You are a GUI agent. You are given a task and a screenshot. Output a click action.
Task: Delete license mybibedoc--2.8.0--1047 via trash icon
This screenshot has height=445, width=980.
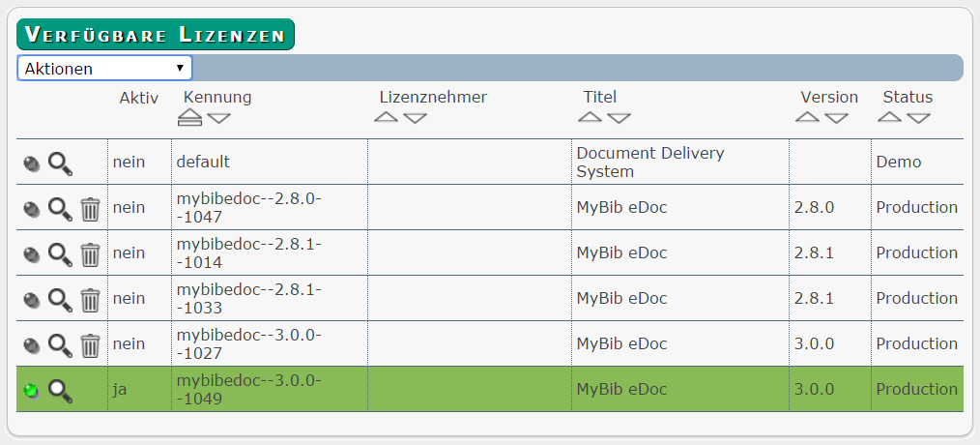click(x=91, y=209)
